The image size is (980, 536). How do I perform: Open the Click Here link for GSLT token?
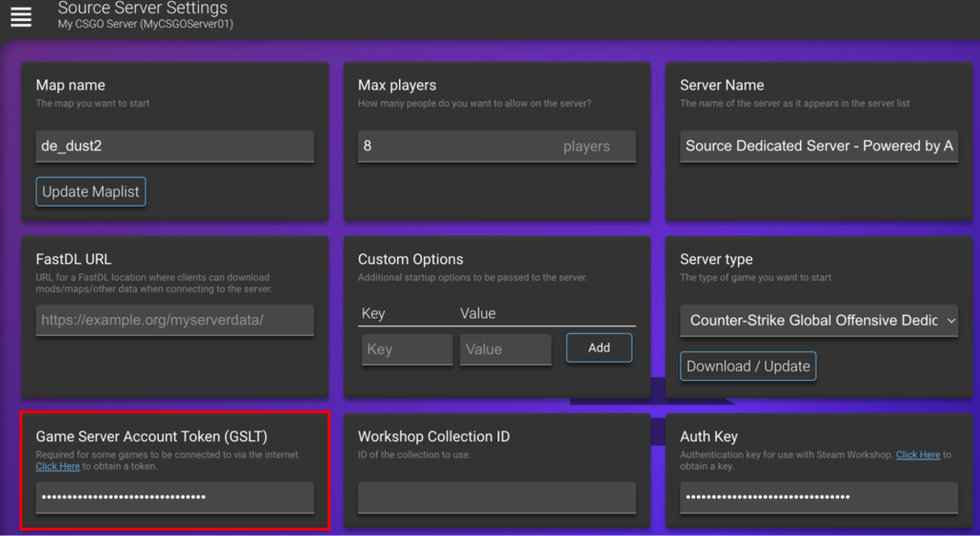click(57, 466)
